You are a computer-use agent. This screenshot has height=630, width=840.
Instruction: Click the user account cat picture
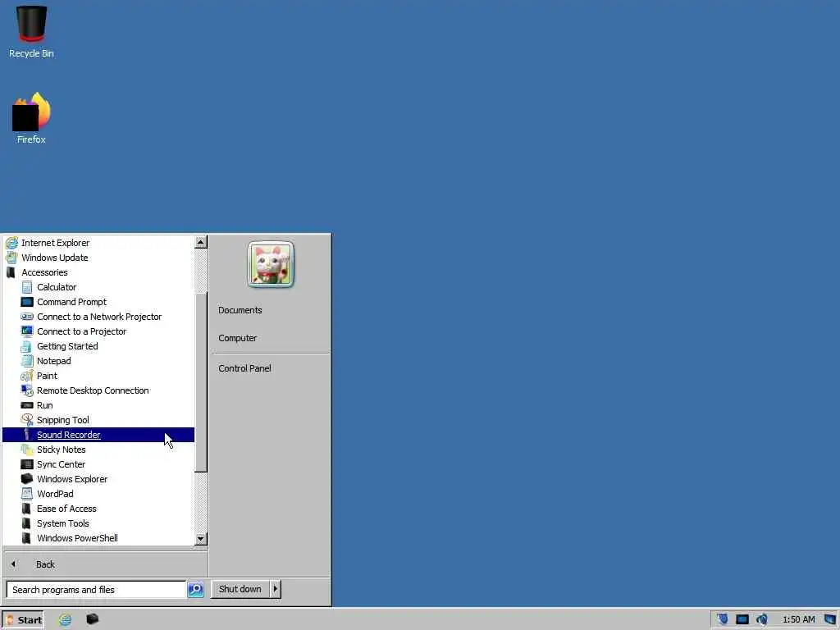click(x=271, y=264)
